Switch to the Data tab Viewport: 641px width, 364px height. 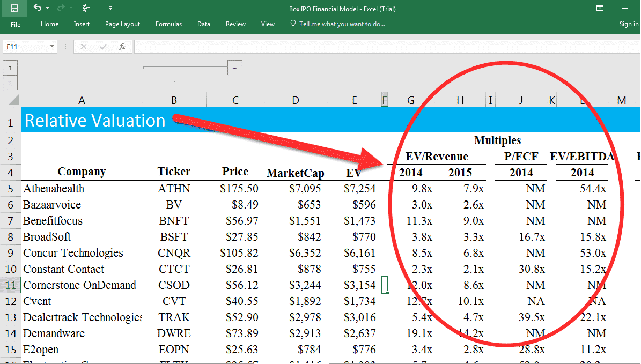pyautogui.click(x=204, y=24)
